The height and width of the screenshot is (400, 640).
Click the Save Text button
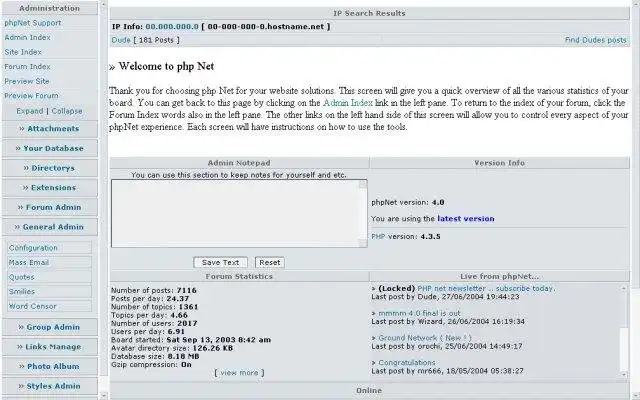[220, 262]
